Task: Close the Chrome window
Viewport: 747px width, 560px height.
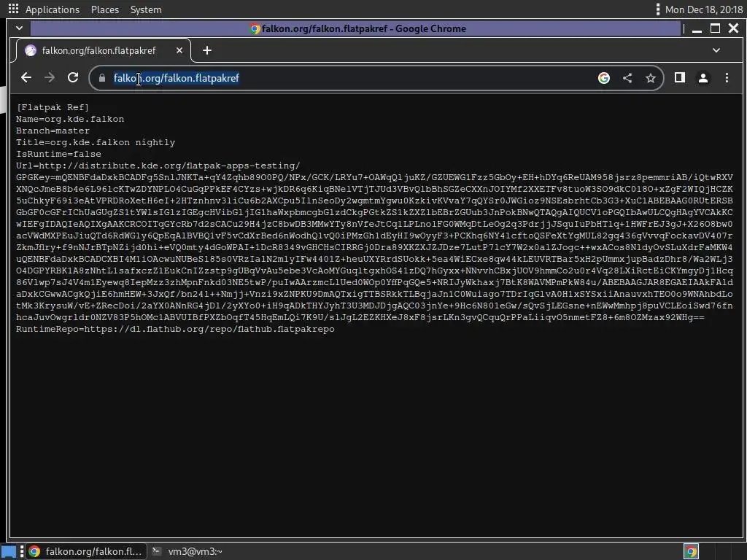Action: click(x=734, y=28)
